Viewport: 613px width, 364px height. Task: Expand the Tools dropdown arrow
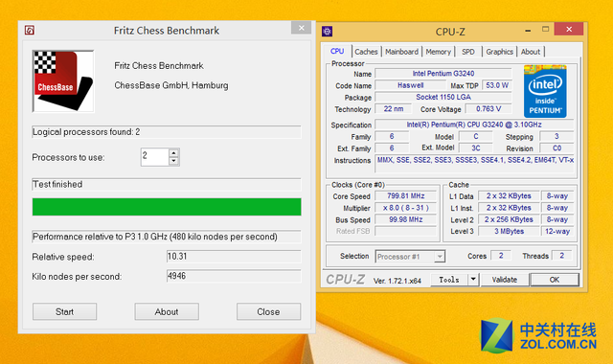(473, 280)
